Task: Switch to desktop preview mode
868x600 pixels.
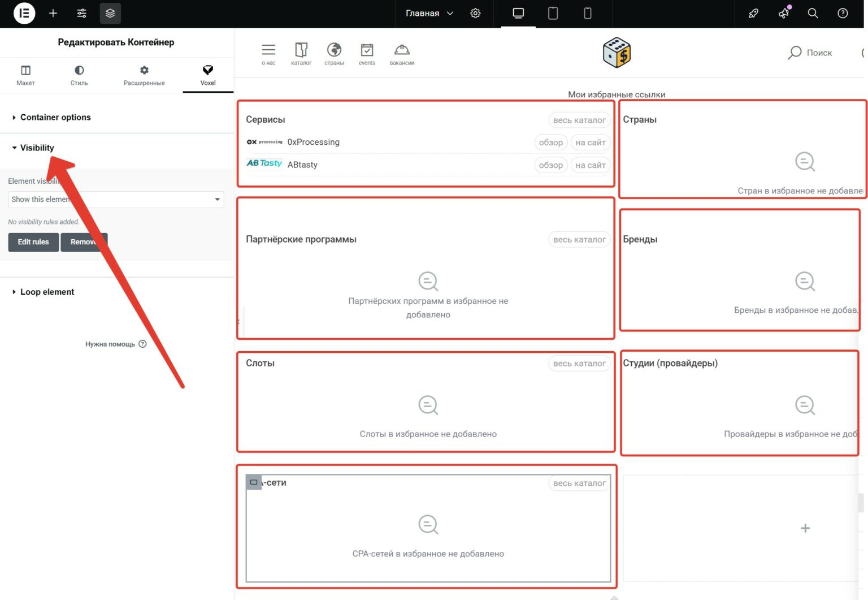Action: [x=518, y=13]
